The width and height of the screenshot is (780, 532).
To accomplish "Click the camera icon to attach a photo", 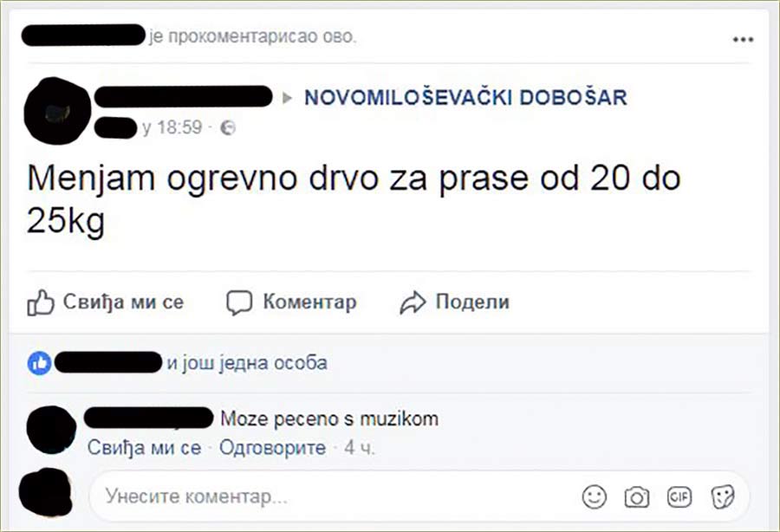I will pos(637,496).
